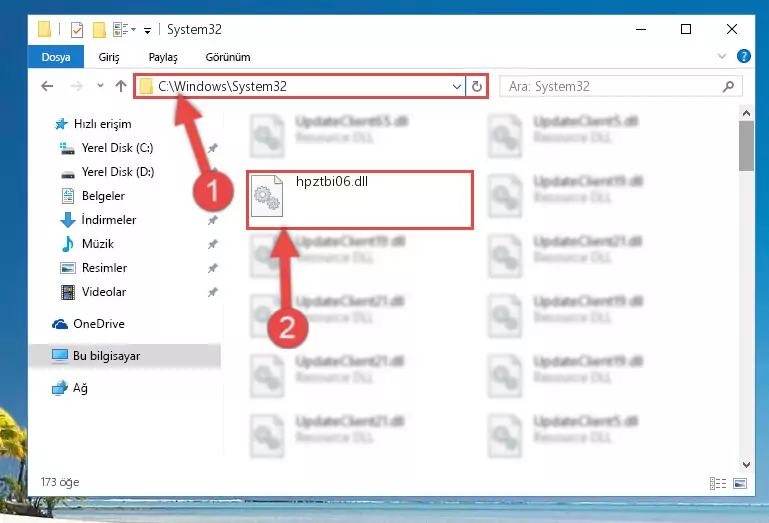Viewport: 769px width, 523px height.
Task: Maximize the System32 window
Action: (686, 29)
